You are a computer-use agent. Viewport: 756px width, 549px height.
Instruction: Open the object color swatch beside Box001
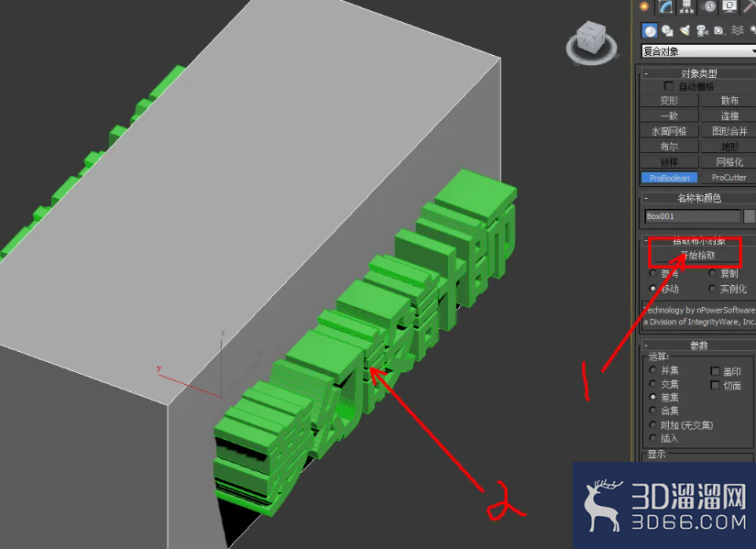point(750,216)
